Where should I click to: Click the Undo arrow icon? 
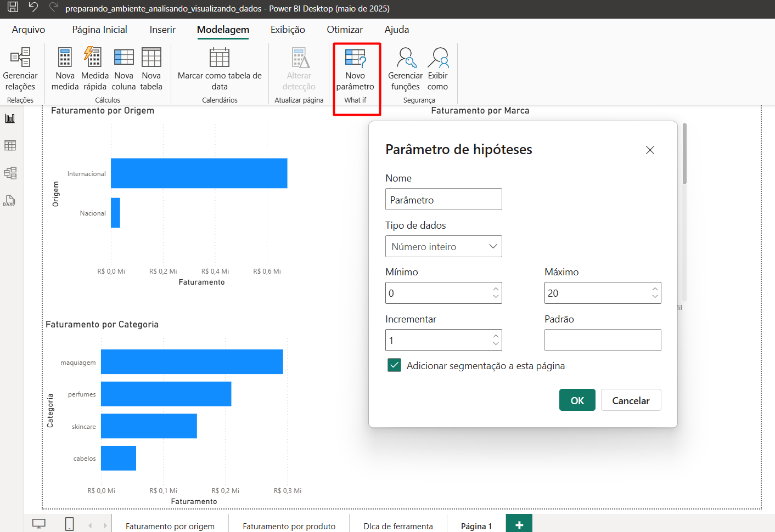(x=33, y=7)
